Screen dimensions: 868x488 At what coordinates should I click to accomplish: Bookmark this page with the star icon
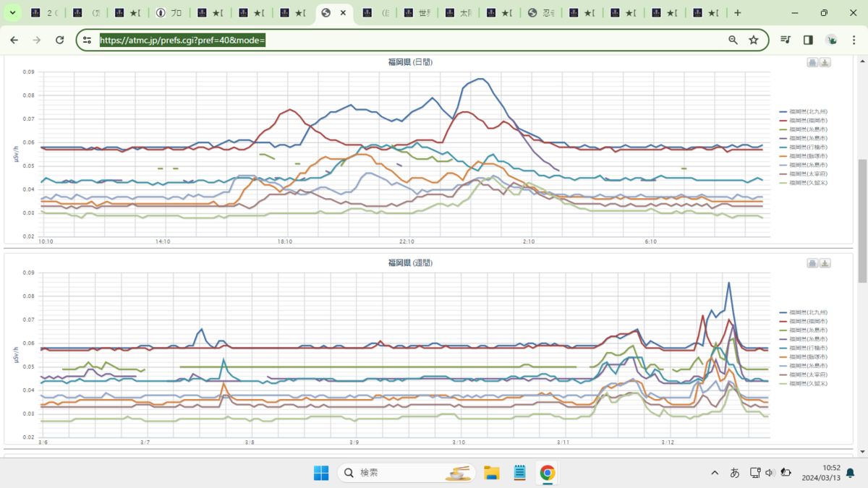754,40
